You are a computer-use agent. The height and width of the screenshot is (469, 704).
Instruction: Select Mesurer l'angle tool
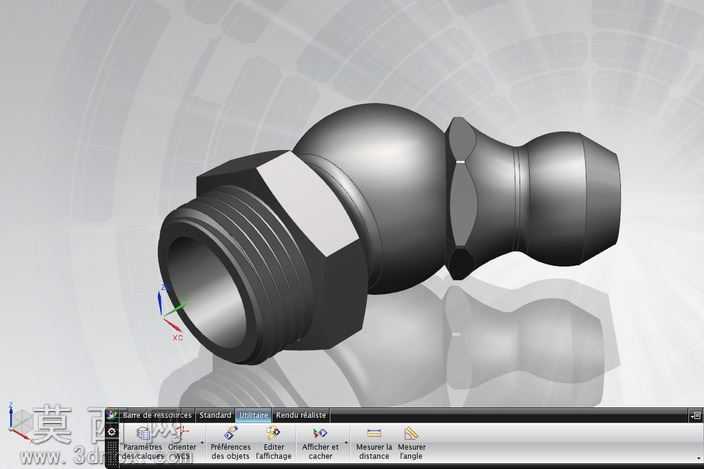pos(411,443)
